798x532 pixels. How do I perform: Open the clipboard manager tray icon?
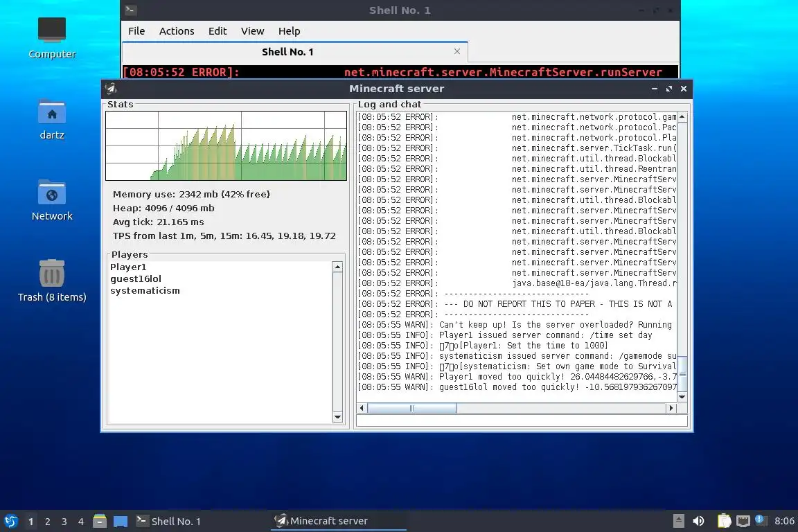pos(724,521)
